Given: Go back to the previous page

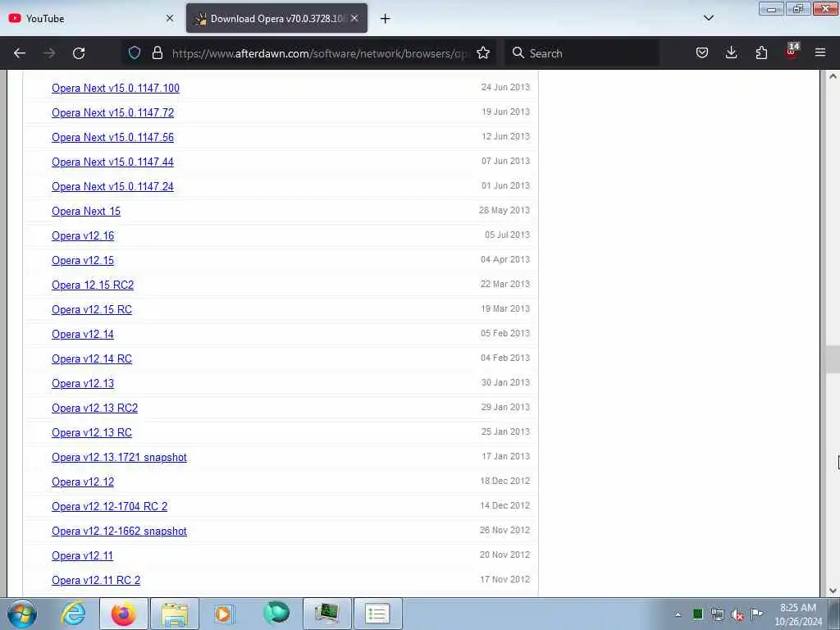Looking at the screenshot, I should pos(20,53).
